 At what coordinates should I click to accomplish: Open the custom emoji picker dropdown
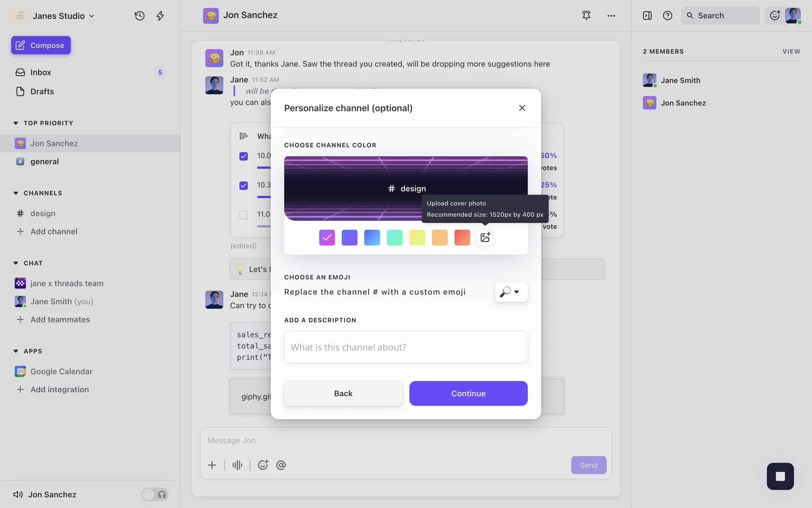tap(511, 292)
